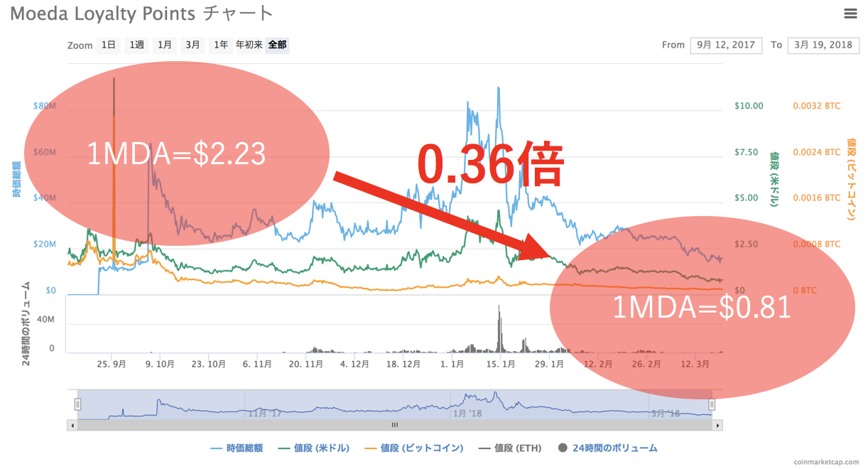Toggle the 時価総額 series in legend
The width and height of the screenshot is (868, 469).
tap(237, 448)
